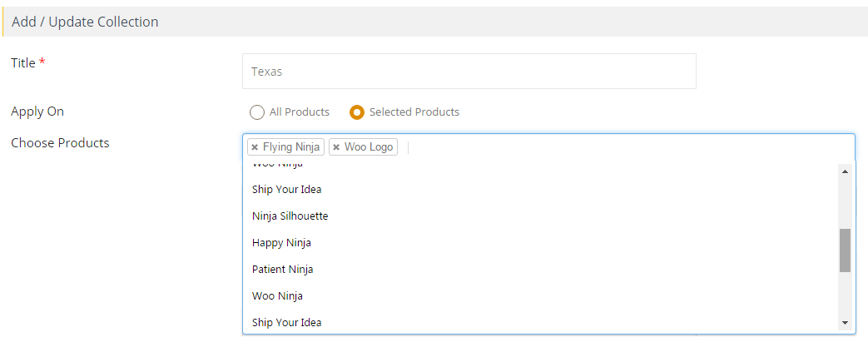Click the Add / Update Collection header

[x=85, y=22]
